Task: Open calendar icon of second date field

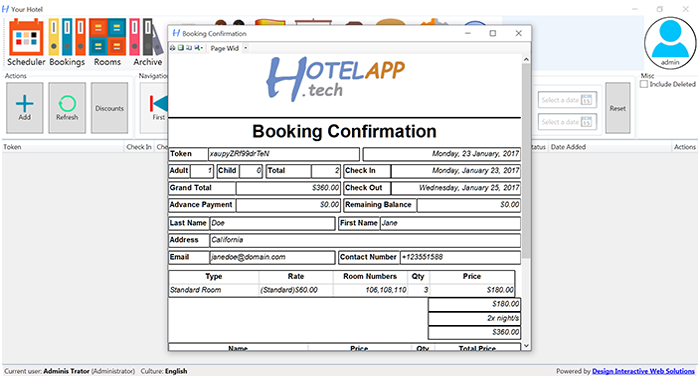Action: (x=586, y=122)
